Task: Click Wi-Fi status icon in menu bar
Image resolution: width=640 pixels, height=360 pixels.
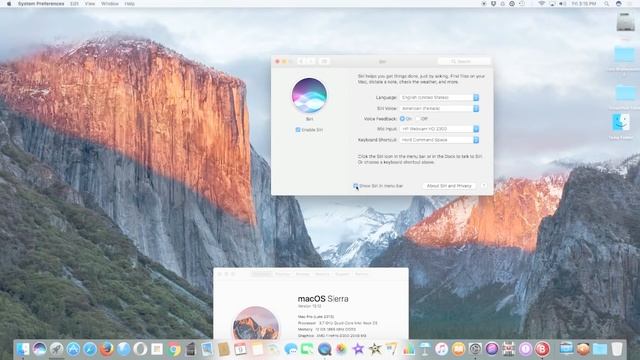Action: pos(542,4)
